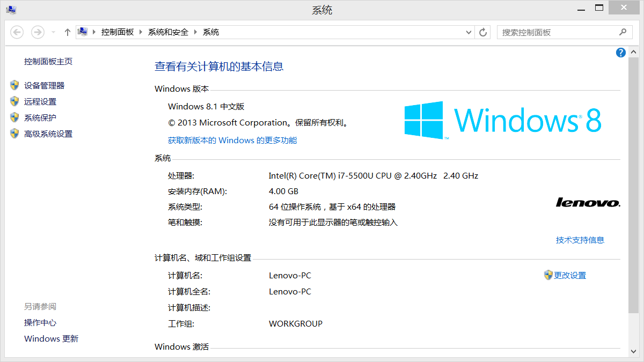Expand arrow between 控制面板 and 系统和安全
The image size is (644, 362).
pyautogui.click(x=141, y=32)
